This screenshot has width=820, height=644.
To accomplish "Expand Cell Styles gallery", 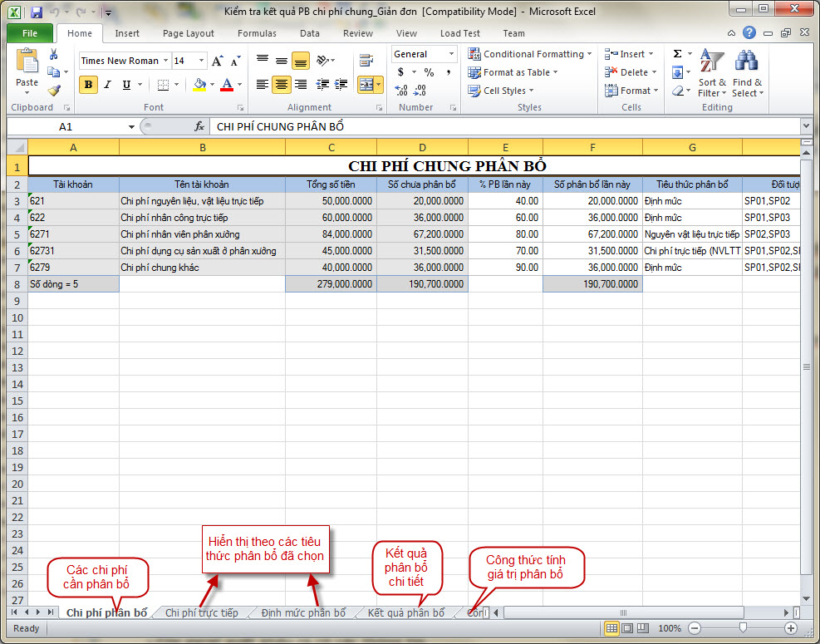I will [x=501, y=91].
